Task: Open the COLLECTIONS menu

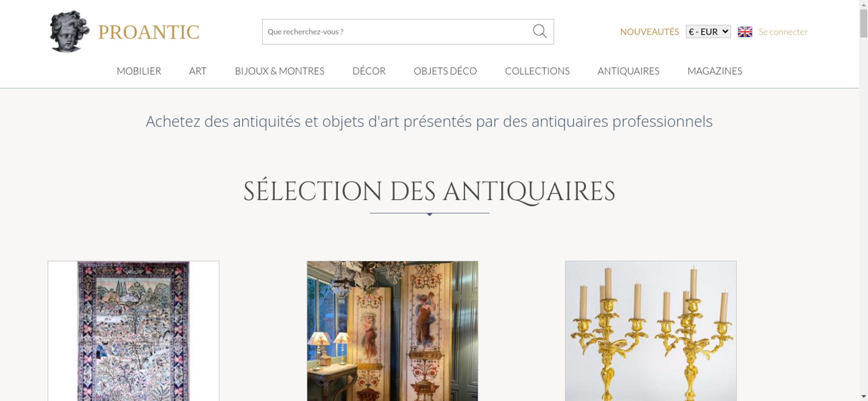Action: click(537, 71)
